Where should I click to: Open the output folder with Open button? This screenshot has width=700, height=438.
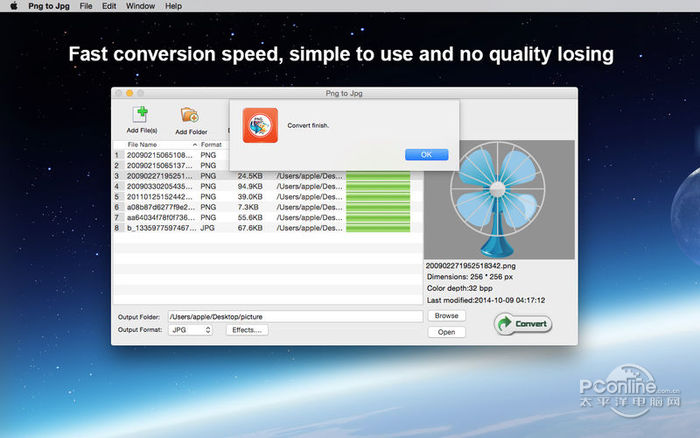[446, 332]
